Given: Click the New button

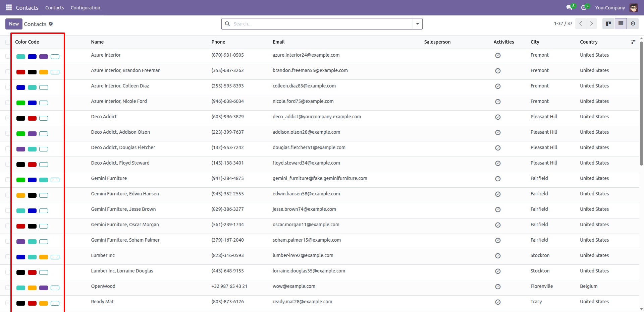Looking at the screenshot, I should pyautogui.click(x=14, y=24).
